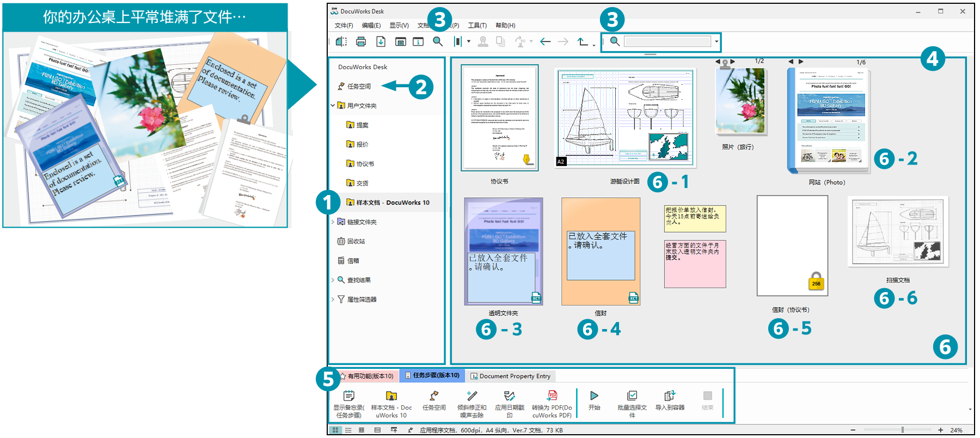This screenshot has height=438, width=980.
Task: Toggle details grid view in status bar
Action: 362,430
